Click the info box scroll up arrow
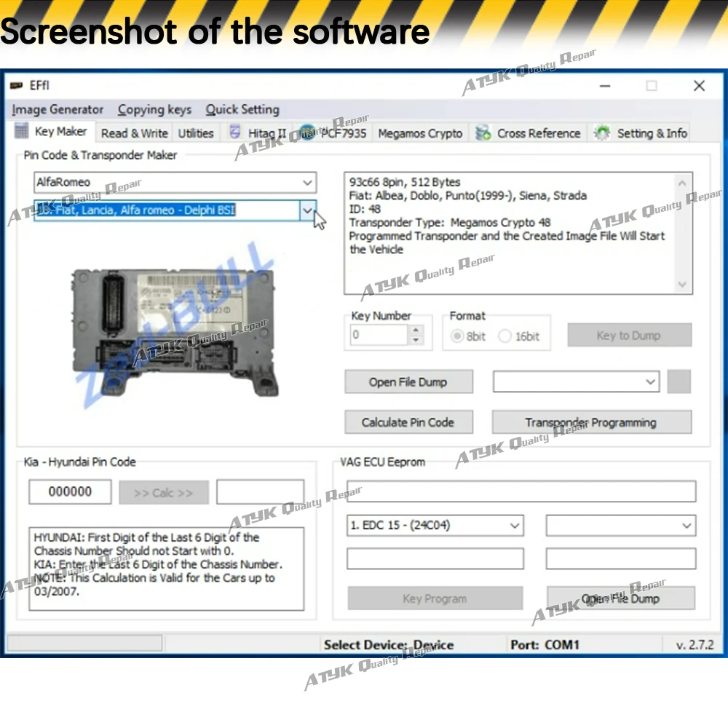This screenshot has width=728, height=728. (682, 183)
